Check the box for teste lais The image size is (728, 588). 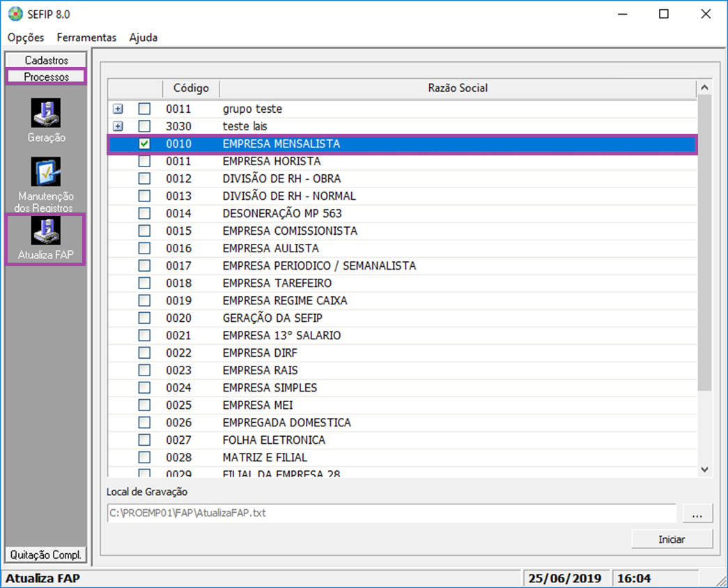[144, 126]
